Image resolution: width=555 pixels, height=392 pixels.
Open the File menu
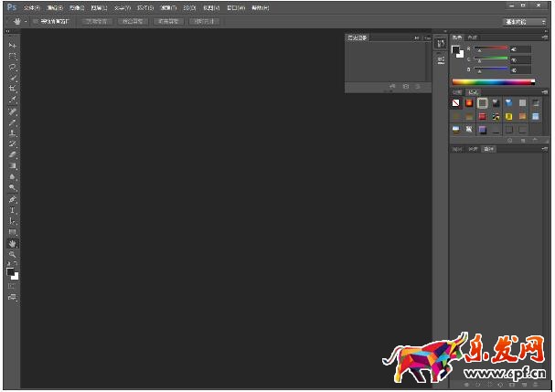coord(32,6)
